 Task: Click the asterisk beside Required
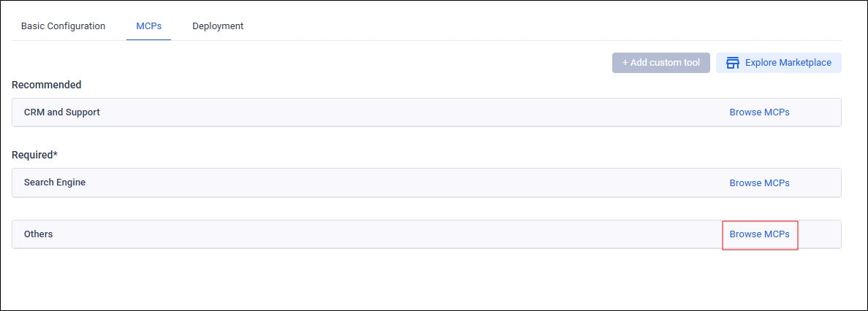tap(56, 154)
